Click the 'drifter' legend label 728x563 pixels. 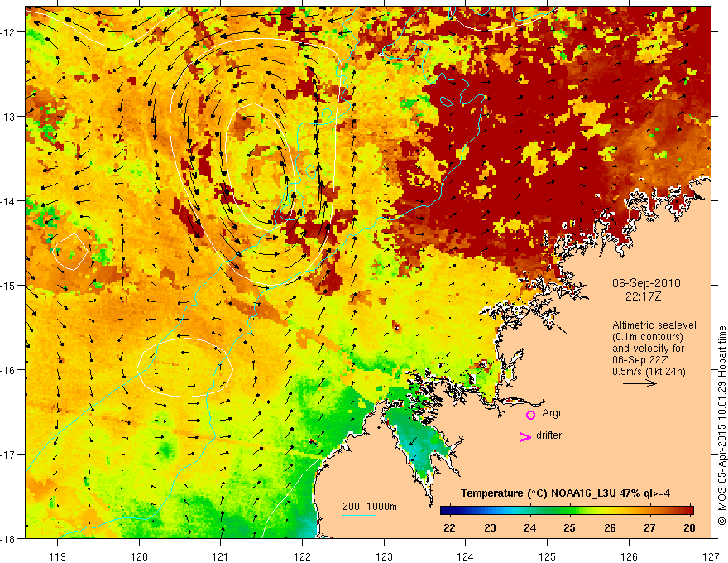548,435
